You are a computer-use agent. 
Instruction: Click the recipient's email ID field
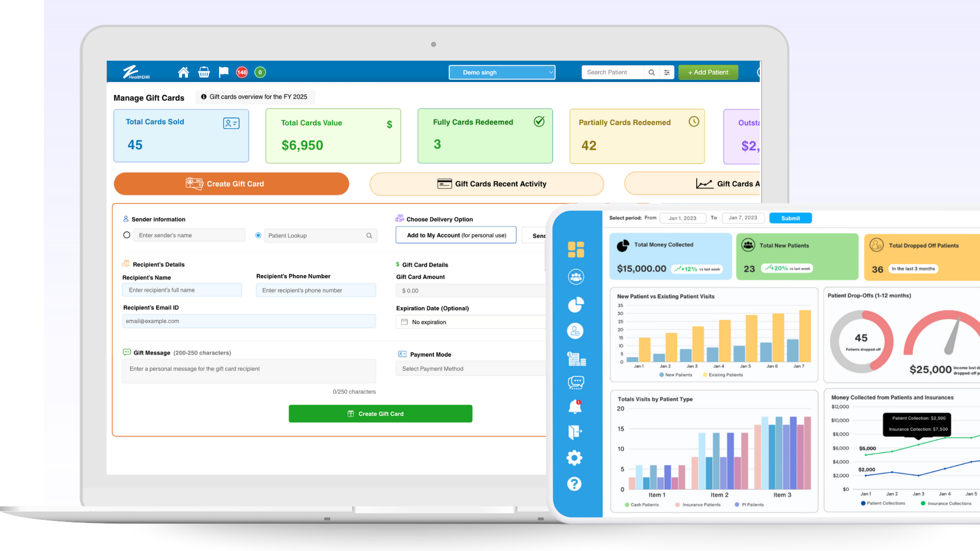(249, 321)
